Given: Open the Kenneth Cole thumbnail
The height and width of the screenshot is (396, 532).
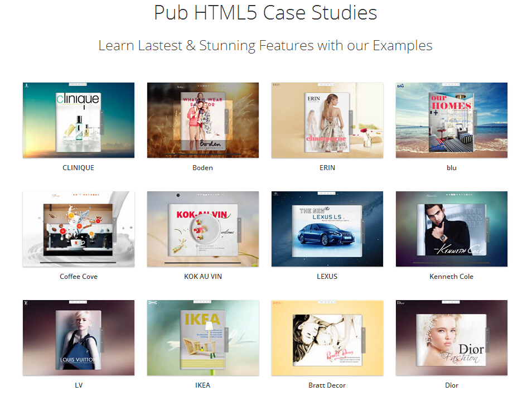Looking at the screenshot, I should pos(452,229).
